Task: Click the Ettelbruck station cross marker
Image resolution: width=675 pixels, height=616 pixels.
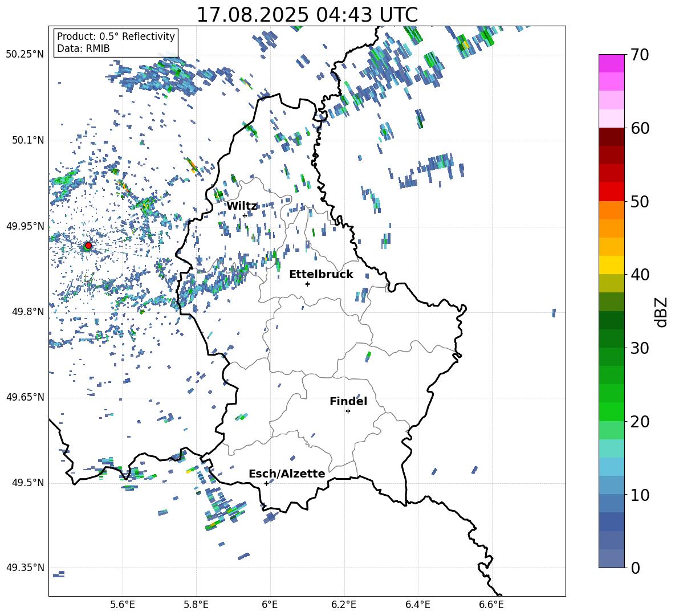Action: (x=307, y=284)
